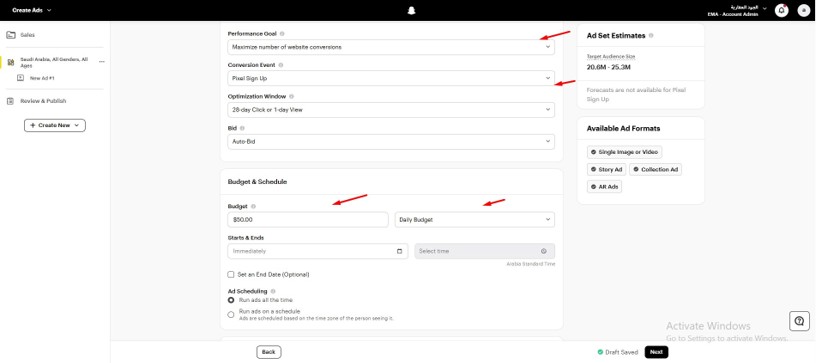Show info for Budget

[x=253, y=206]
